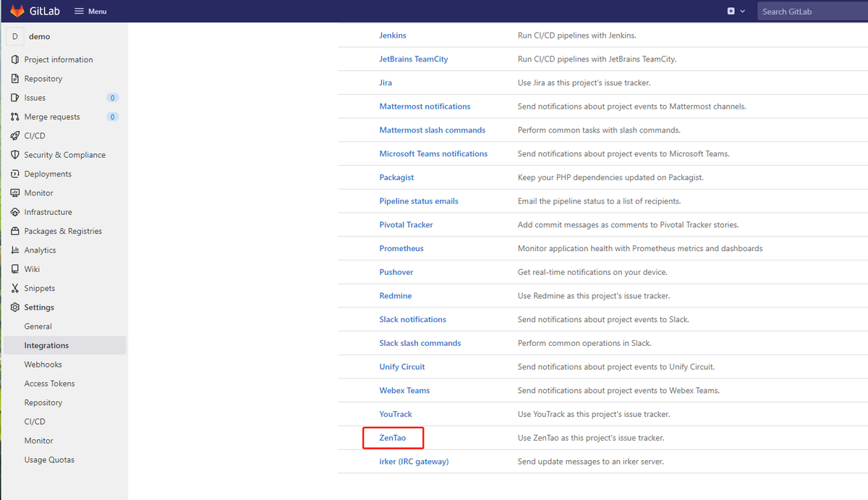Open Microsoft Teams notifications integration

[x=433, y=153]
